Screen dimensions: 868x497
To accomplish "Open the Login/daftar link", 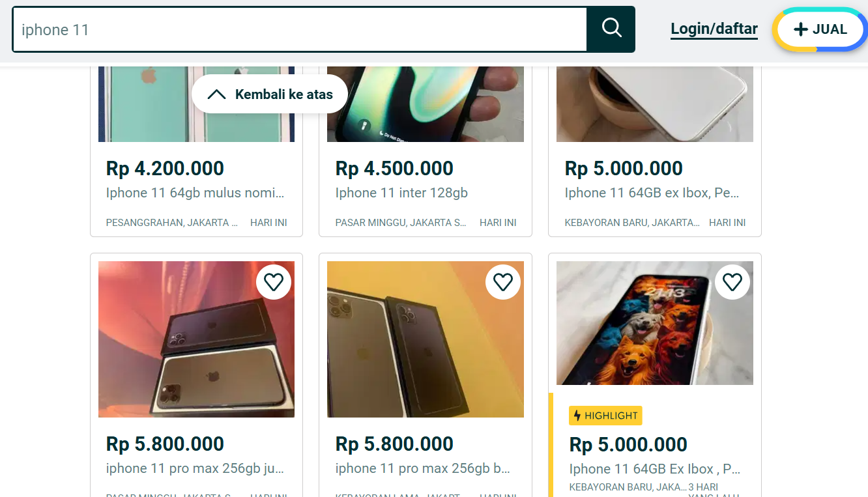I will (x=714, y=29).
